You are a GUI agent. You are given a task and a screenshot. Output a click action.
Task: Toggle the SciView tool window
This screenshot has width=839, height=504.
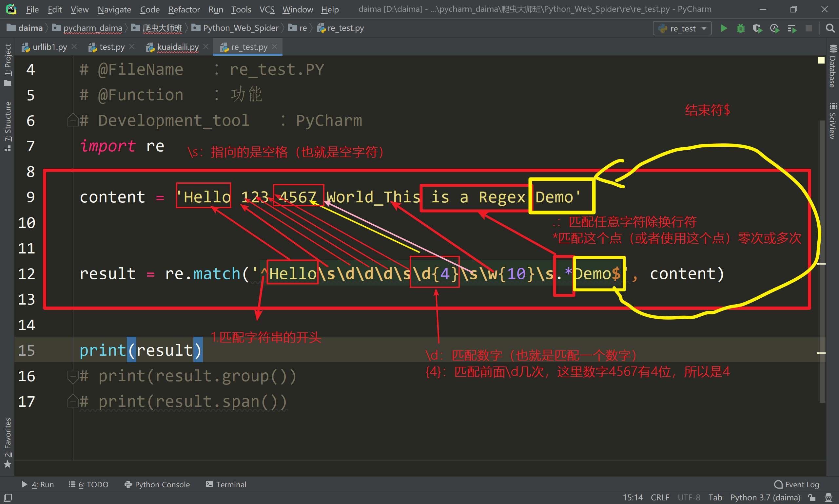[832, 121]
